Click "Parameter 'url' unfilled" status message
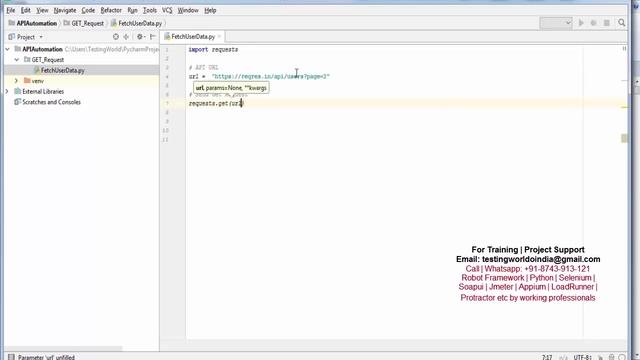This screenshot has height=360, width=640. 46,357
